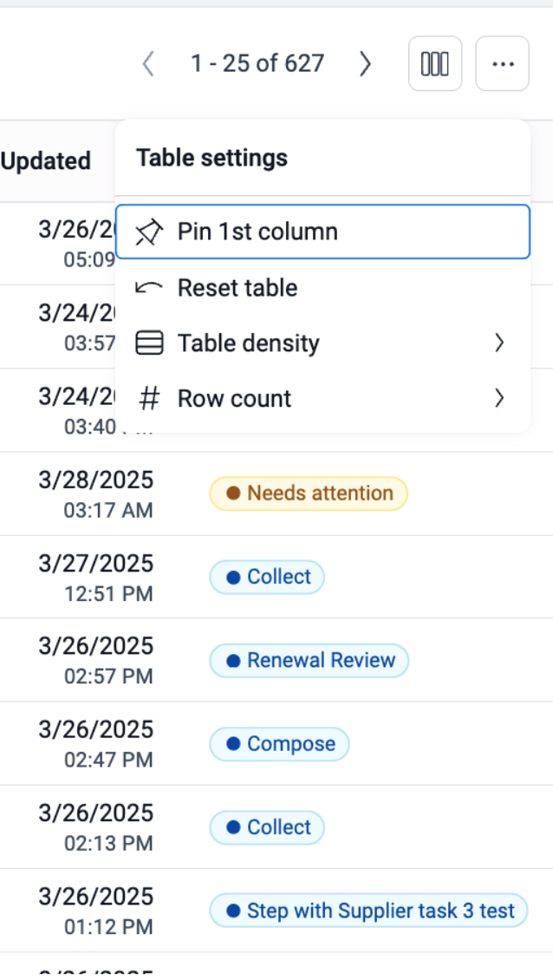Click the hash icon beside Row count
The height and width of the screenshot is (980, 553).
[149, 399]
